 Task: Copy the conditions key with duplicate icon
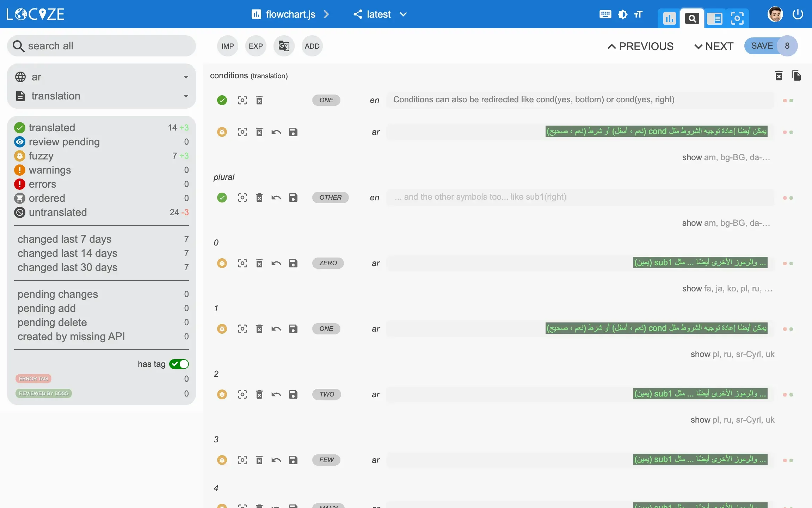click(796, 75)
